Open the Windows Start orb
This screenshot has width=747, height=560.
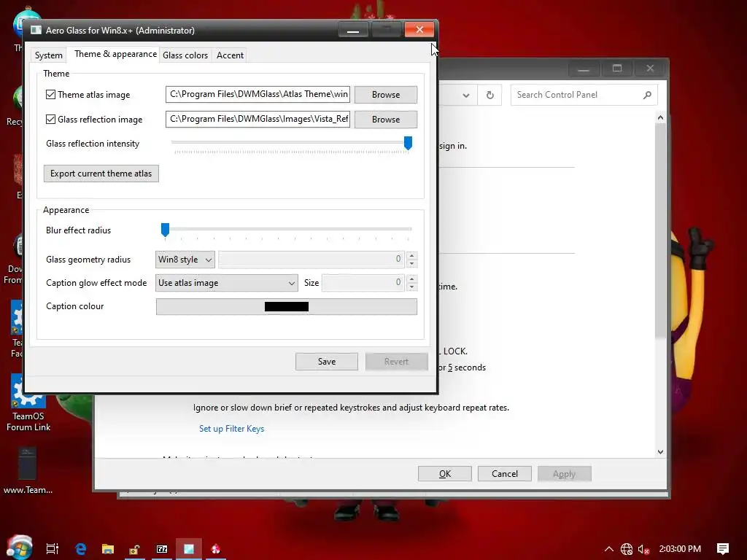20,547
